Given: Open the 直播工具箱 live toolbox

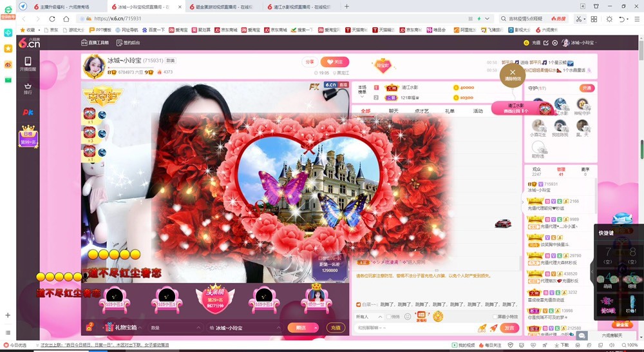Looking at the screenshot, I should tap(95, 43).
